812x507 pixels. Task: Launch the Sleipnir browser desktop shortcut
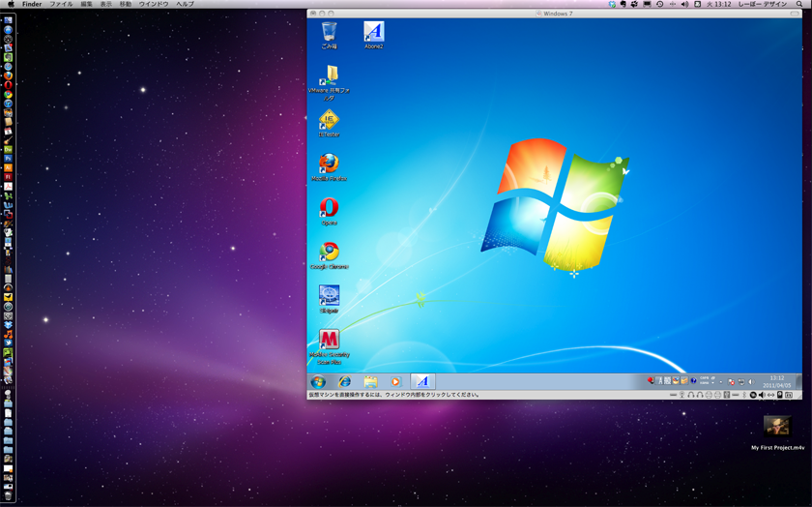tap(329, 299)
